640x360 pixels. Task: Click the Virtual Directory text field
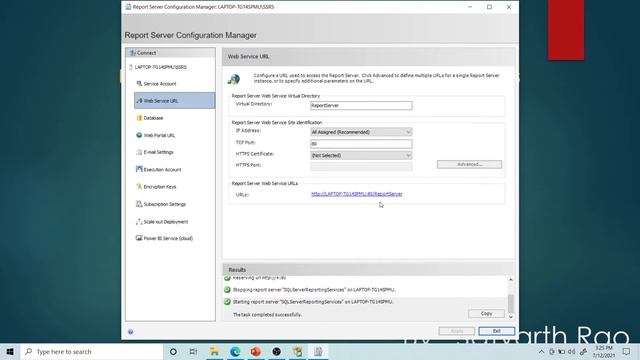[361, 105]
